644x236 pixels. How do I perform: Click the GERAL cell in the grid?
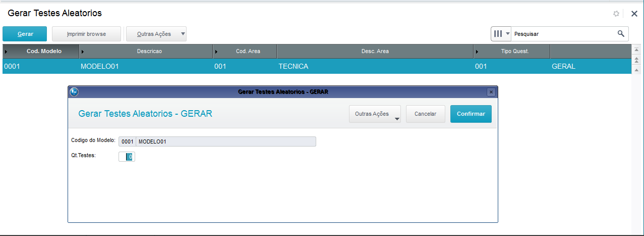(x=591, y=66)
